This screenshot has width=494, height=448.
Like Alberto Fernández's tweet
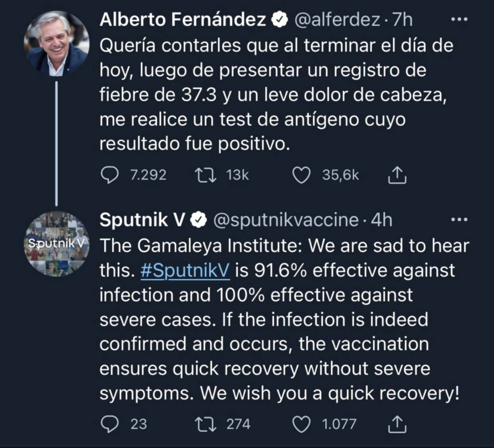pyautogui.click(x=301, y=175)
